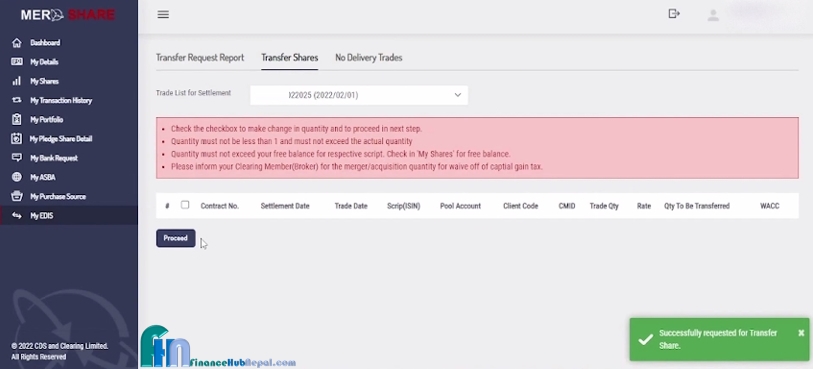Click the My Purchase Source basket icon

pos(17,196)
